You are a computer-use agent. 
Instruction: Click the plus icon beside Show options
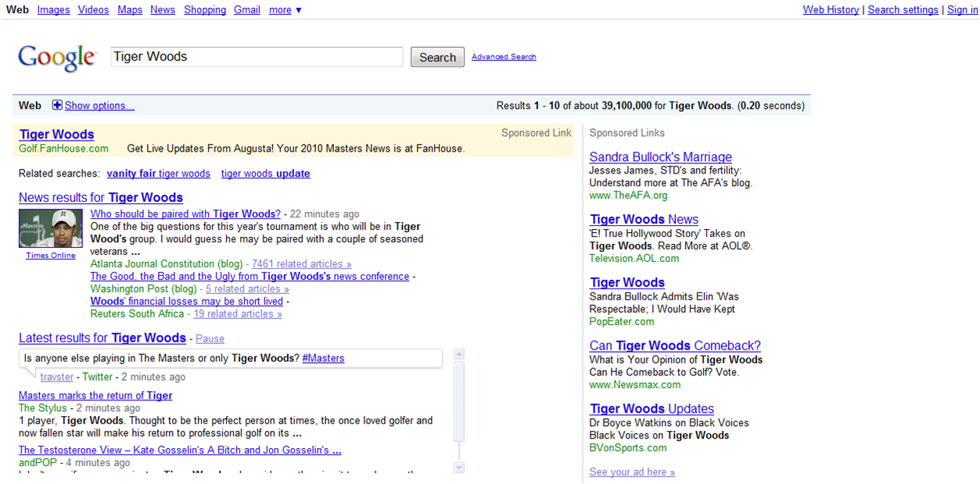click(56, 105)
